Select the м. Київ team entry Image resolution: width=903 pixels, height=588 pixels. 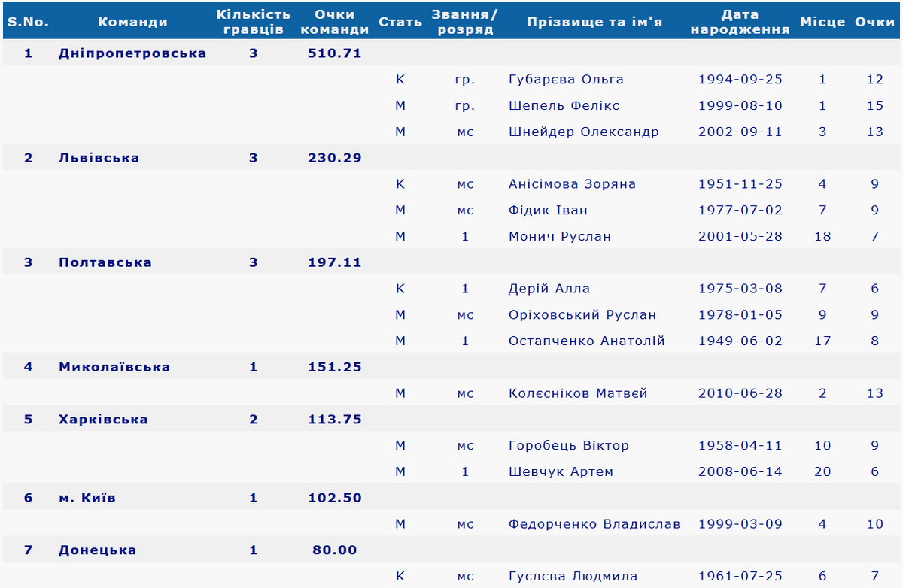pos(87,497)
